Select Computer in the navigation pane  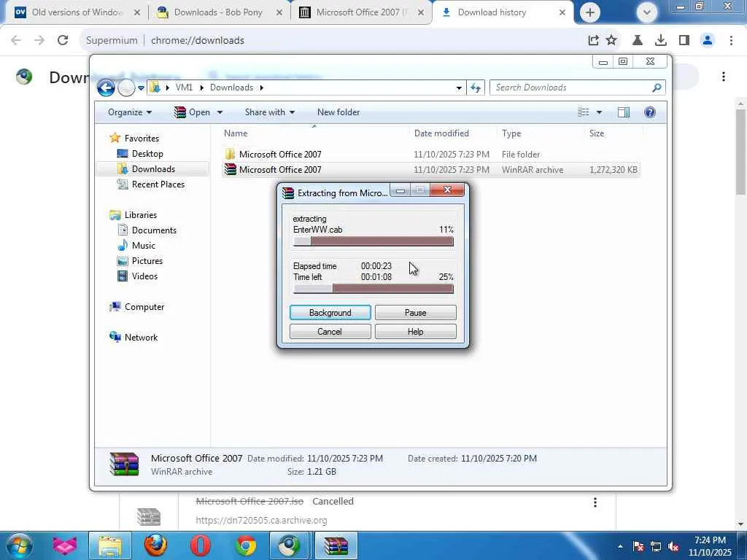(x=144, y=307)
